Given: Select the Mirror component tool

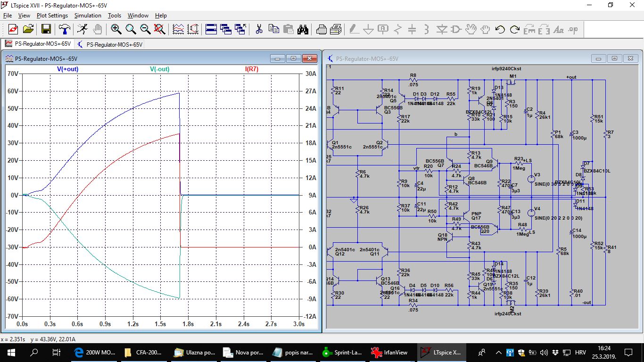Looking at the screenshot, I should tap(544, 29).
